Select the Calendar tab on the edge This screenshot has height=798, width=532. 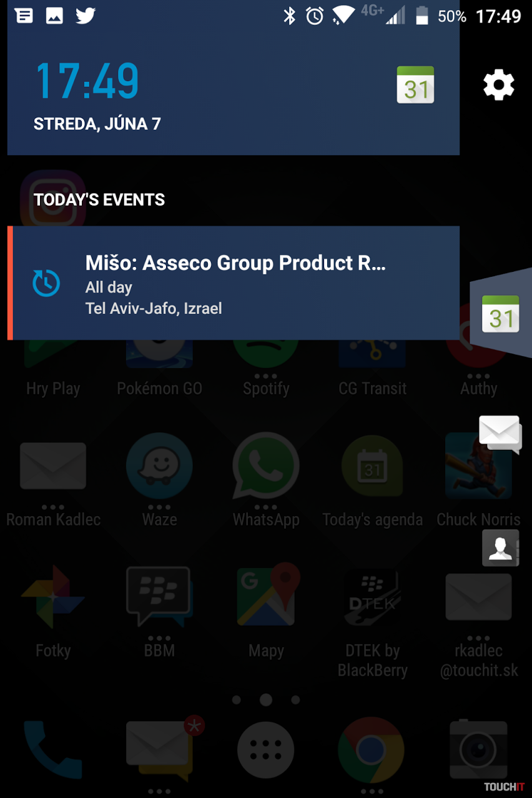(x=501, y=314)
